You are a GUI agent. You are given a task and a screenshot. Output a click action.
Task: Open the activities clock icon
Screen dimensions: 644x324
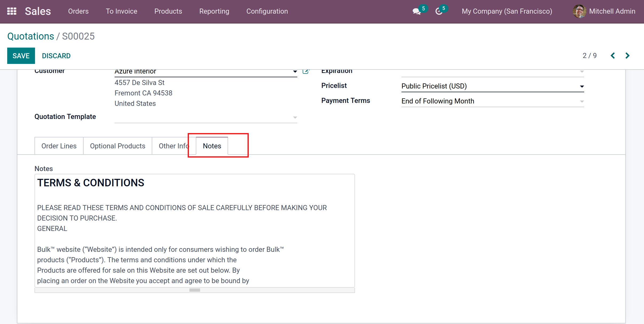439,11
